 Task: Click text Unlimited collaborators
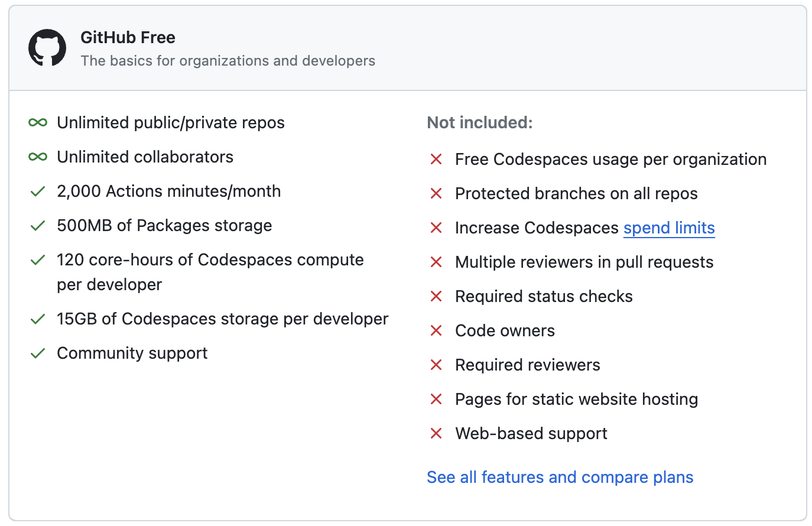[x=145, y=157]
